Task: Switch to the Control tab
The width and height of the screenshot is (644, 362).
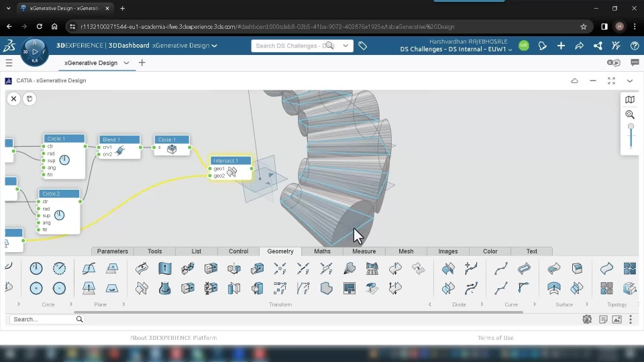Action: pos(239,251)
